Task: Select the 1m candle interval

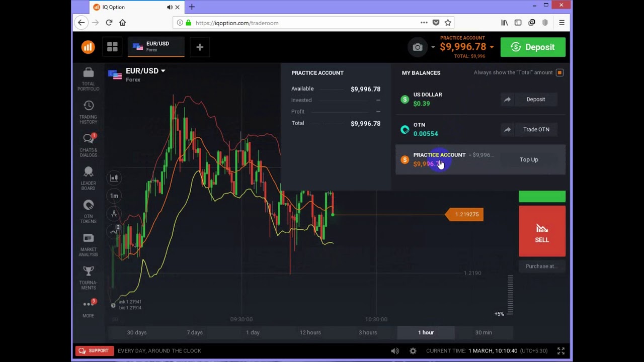Action: coord(114,196)
